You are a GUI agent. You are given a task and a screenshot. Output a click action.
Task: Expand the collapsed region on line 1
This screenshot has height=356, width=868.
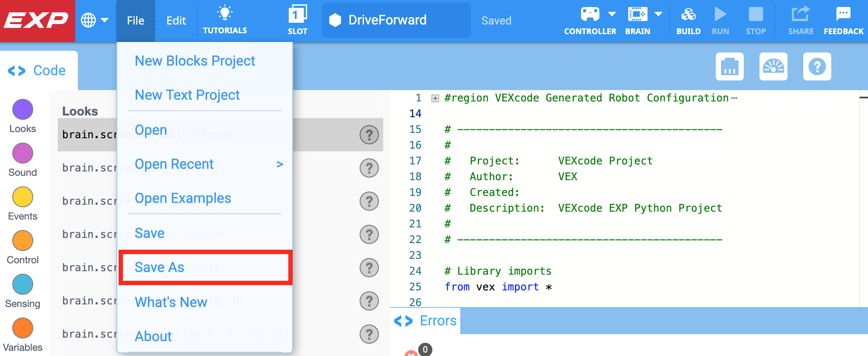click(x=435, y=98)
